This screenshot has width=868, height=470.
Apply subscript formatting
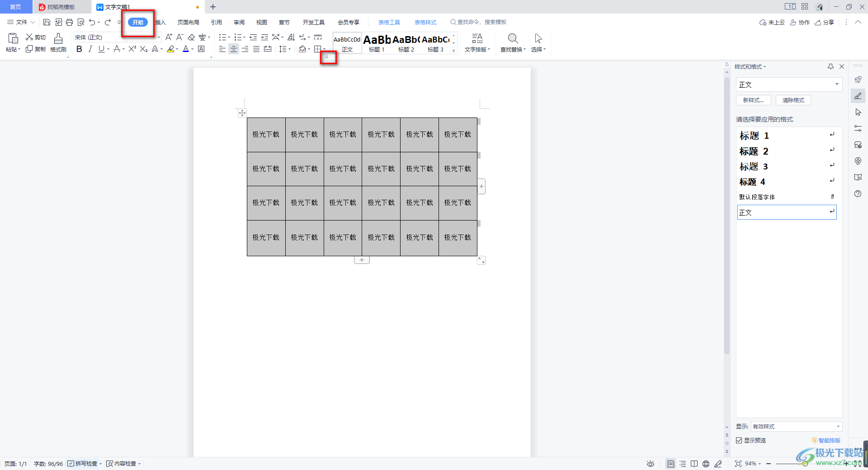(144, 49)
